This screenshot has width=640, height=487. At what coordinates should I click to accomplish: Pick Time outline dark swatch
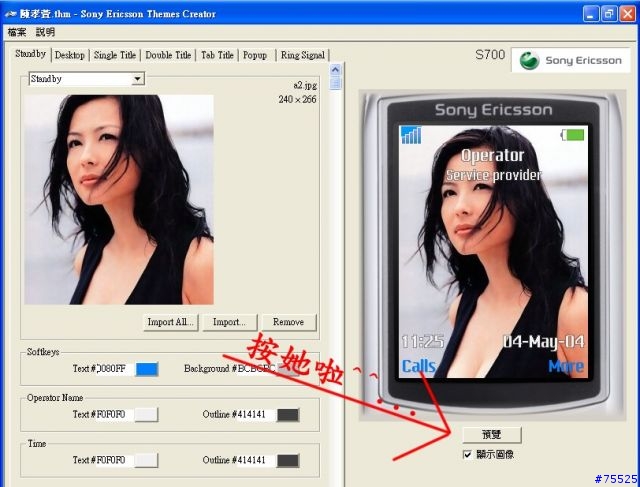pos(288,460)
